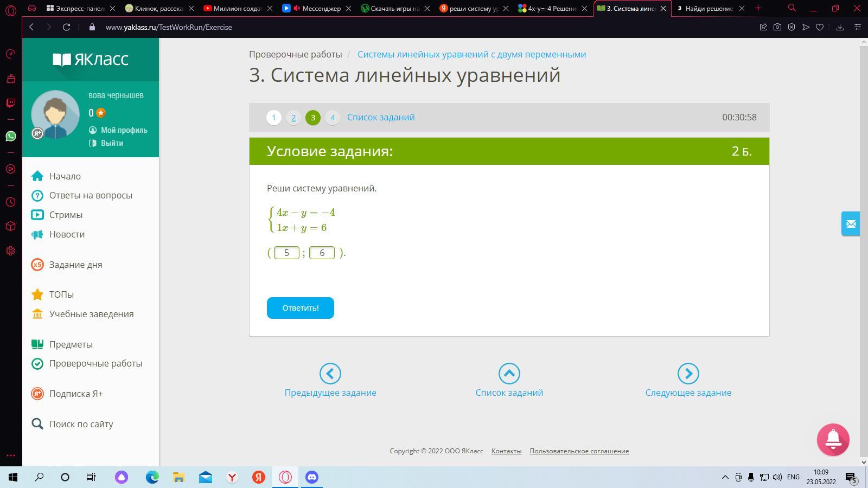Image resolution: width=868 pixels, height=488 pixels.
Task: Open Подписка Я+
Action: click(x=67, y=394)
